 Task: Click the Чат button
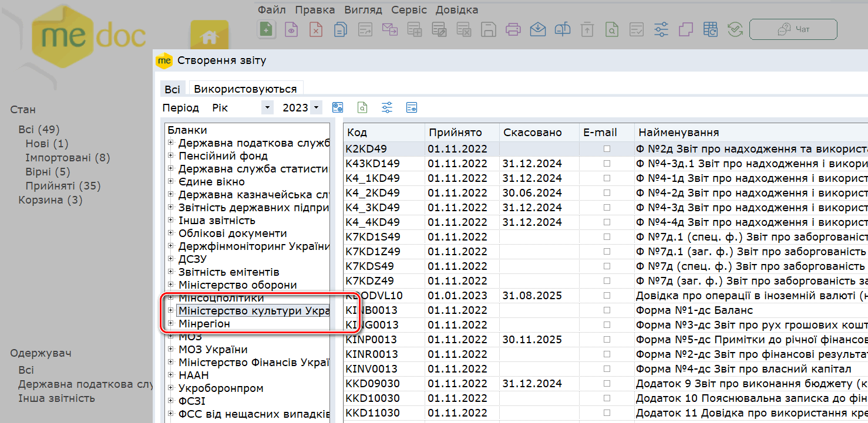[793, 29]
